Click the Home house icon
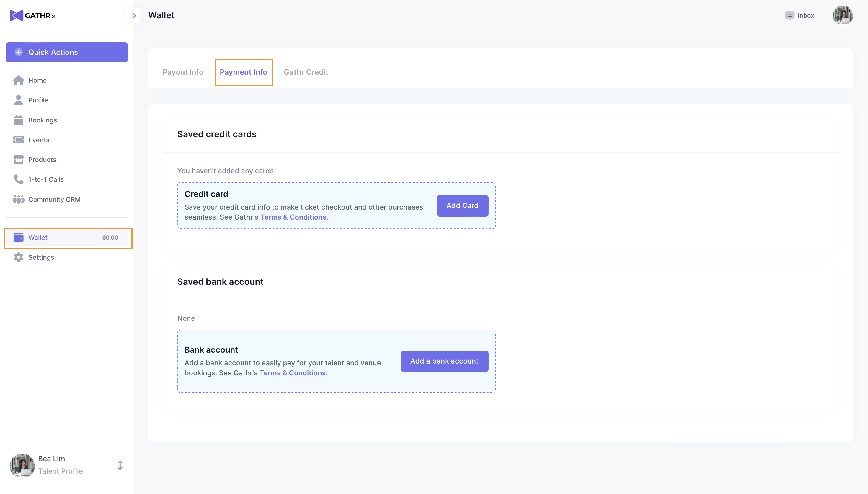 tap(18, 80)
